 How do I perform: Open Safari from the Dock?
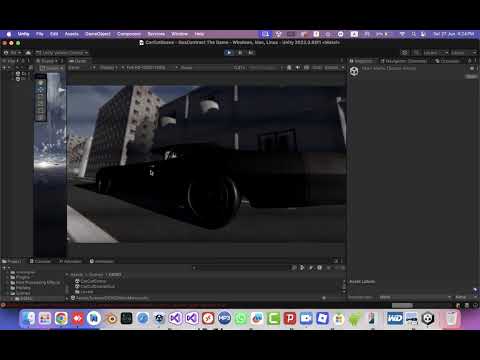click(143, 319)
